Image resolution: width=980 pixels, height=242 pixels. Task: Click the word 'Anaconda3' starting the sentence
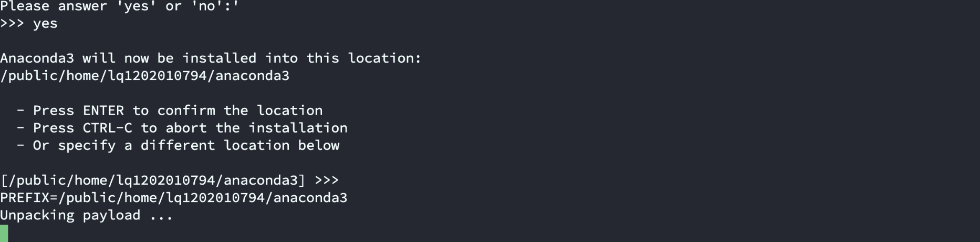(x=37, y=58)
